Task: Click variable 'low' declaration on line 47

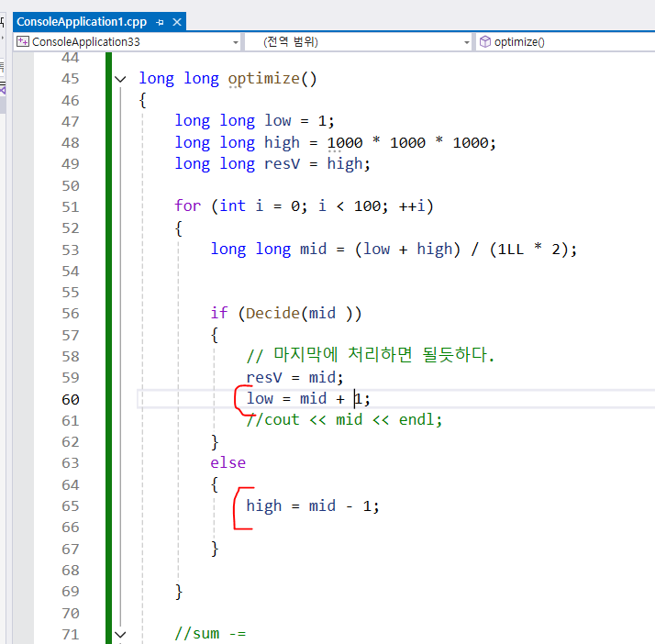Action: tap(277, 121)
